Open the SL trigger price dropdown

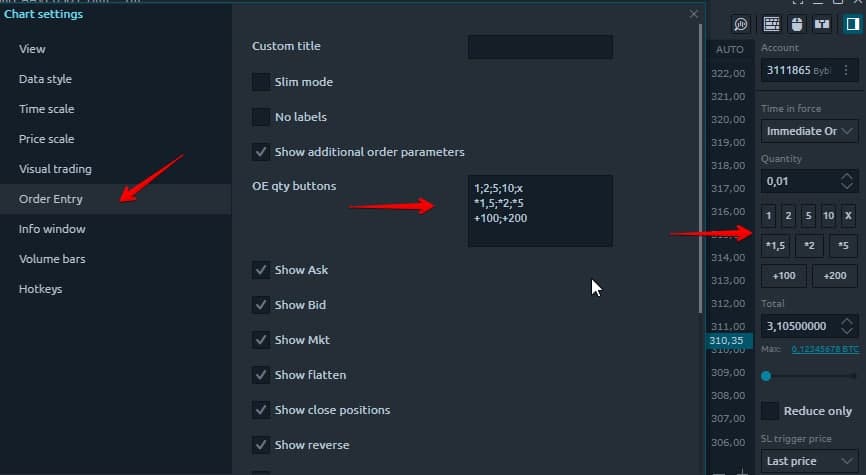click(809, 461)
